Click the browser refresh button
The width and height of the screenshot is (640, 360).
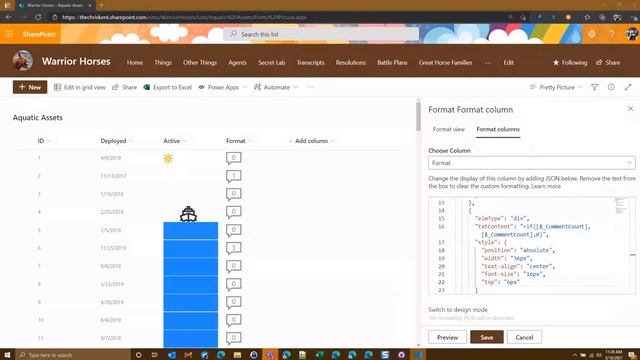coord(38,17)
